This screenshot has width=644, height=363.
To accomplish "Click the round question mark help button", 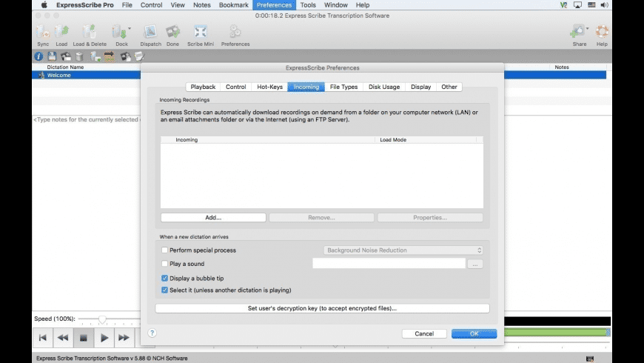I will click(x=152, y=333).
